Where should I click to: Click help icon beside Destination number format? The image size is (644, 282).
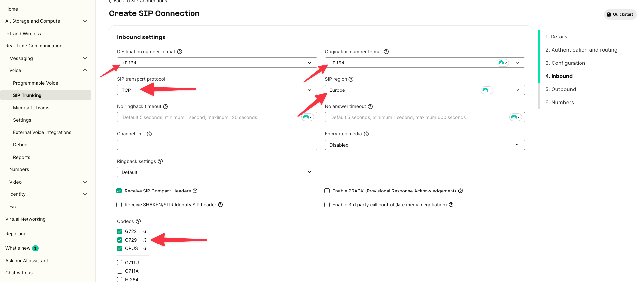pyautogui.click(x=180, y=52)
